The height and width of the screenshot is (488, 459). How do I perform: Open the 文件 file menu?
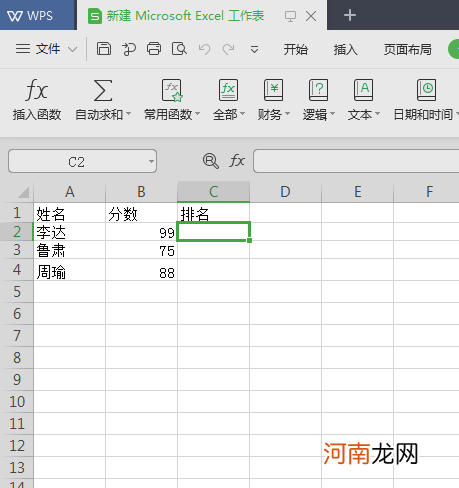click(x=46, y=49)
